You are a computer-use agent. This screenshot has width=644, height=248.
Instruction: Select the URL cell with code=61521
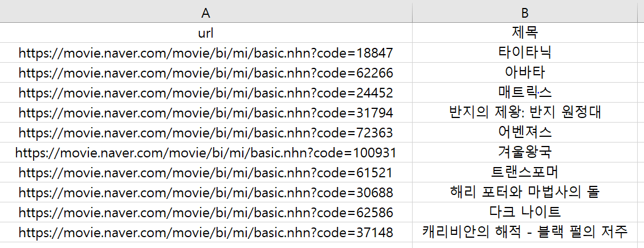(206, 172)
